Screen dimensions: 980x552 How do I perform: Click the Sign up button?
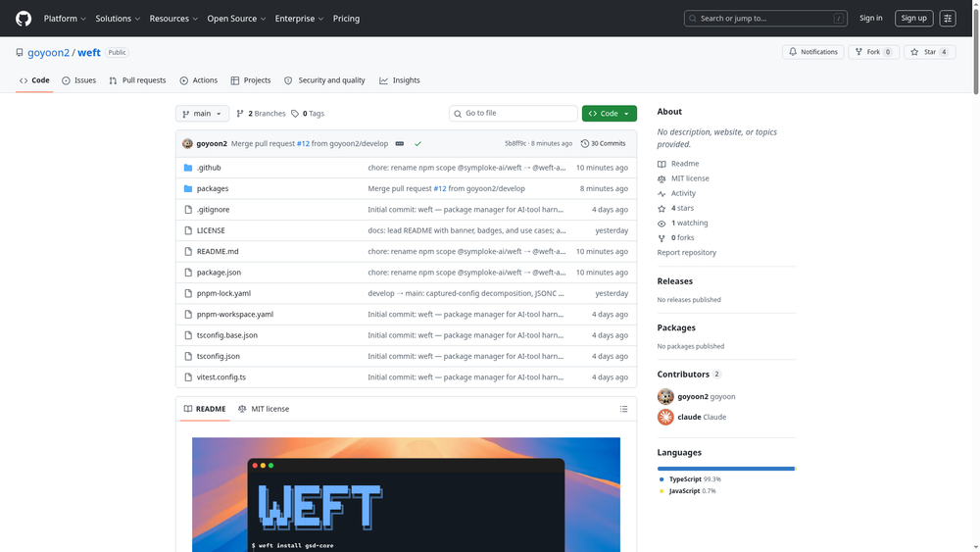click(x=913, y=18)
